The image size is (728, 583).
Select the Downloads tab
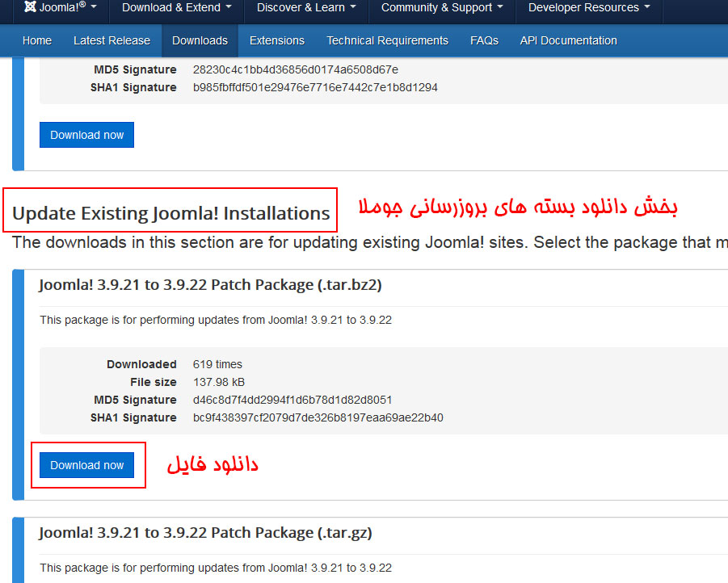point(200,41)
